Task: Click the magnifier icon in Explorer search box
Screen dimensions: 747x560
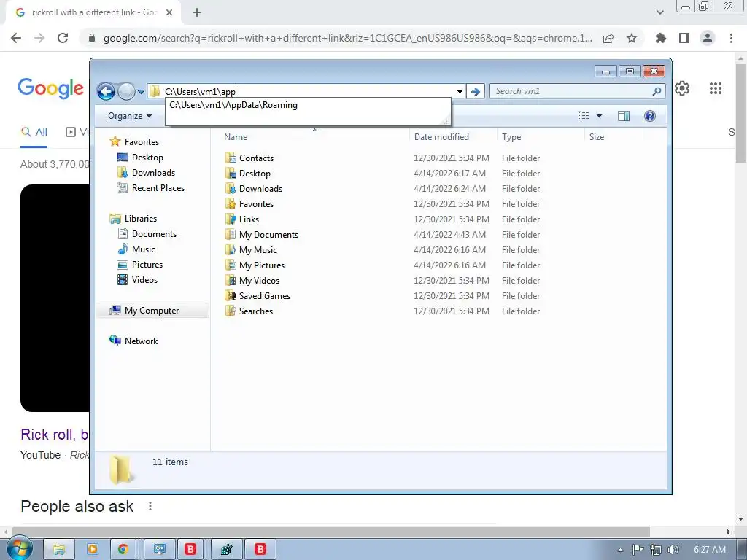Action: pos(657,91)
